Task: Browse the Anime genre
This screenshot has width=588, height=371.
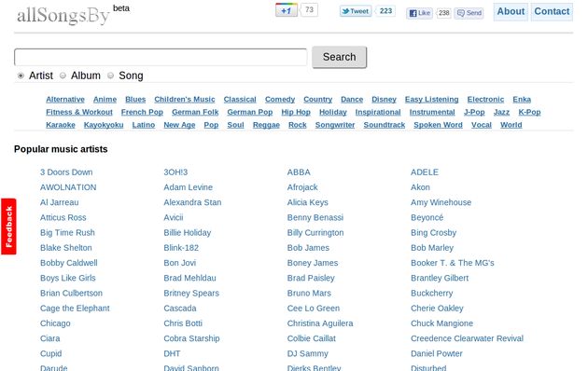Action: [105, 100]
